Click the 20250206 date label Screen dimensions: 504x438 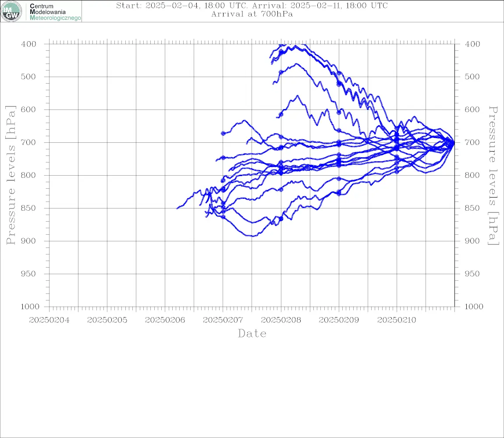click(x=165, y=320)
